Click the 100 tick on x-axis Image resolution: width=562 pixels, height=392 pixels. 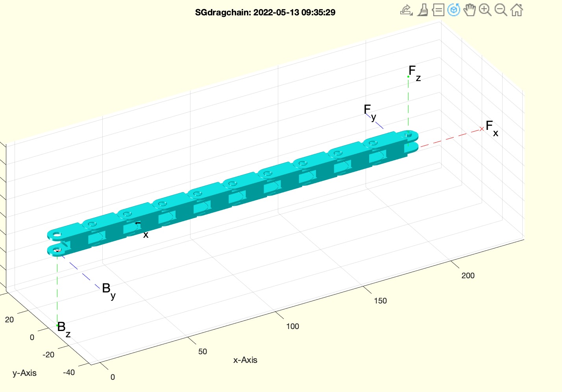(x=292, y=326)
